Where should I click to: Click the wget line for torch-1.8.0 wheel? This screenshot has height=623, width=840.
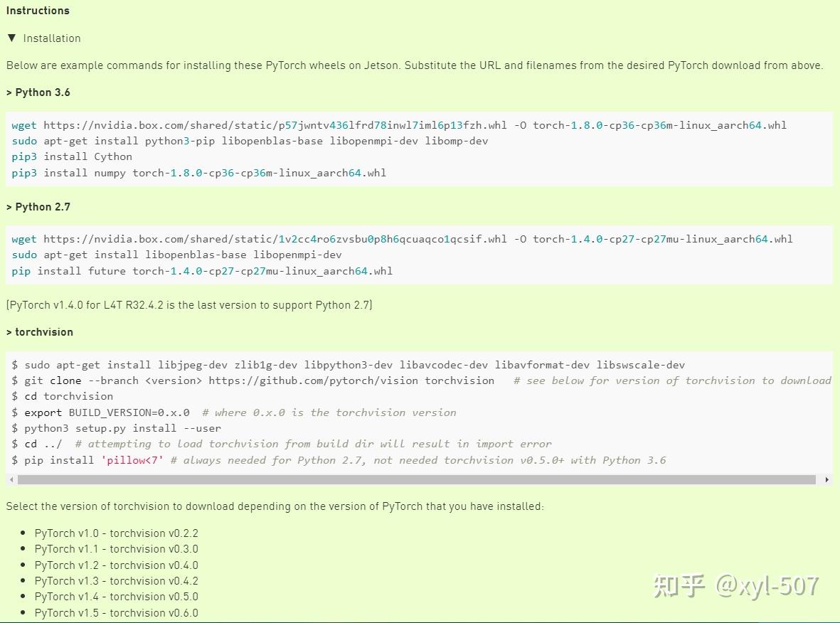399,125
